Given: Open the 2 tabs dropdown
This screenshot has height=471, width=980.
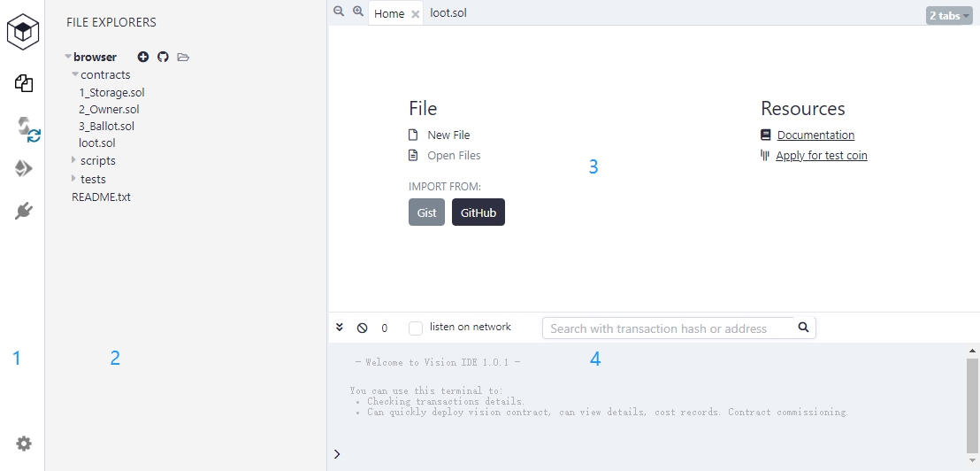Looking at the screenshot, I should click(x=948, y=16).
